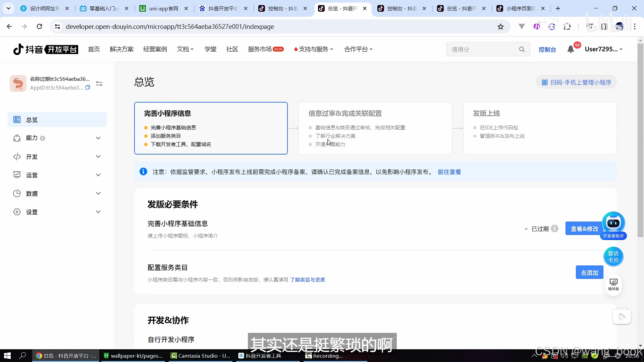Screen dimensions: 644x362
Task: Click the browser address bar URL
Action: pyautogui.click(x=170, y=26)
